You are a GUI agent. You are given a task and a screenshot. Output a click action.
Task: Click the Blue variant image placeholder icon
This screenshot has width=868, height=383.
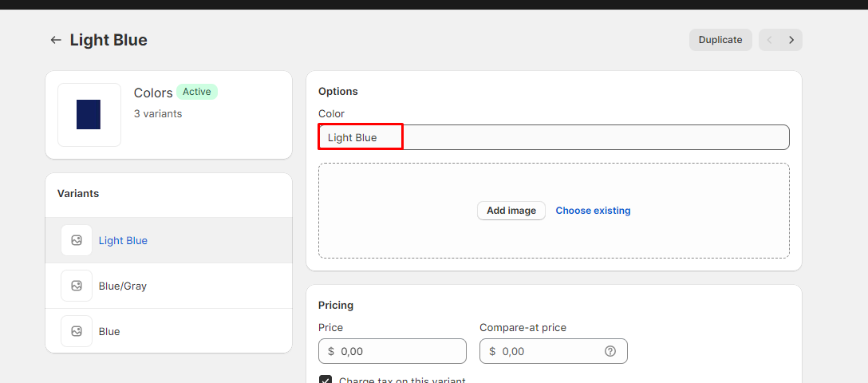77,331
